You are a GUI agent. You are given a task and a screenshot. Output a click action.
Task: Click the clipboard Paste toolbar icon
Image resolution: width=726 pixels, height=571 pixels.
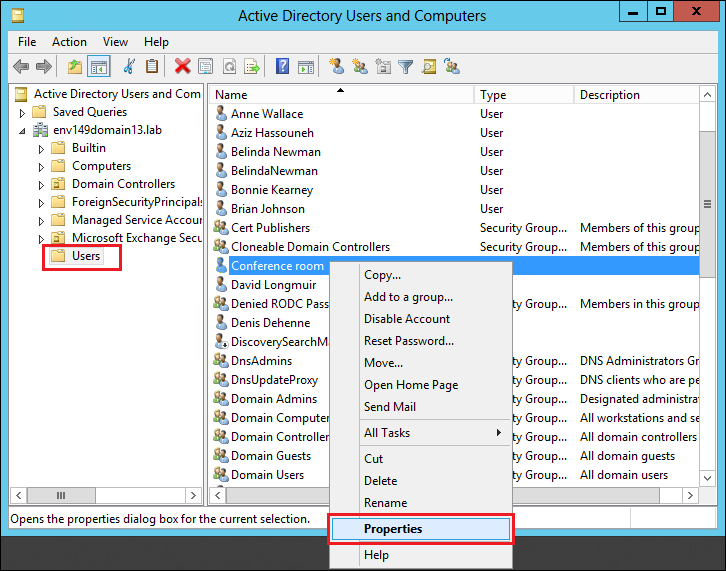(152, 67)
